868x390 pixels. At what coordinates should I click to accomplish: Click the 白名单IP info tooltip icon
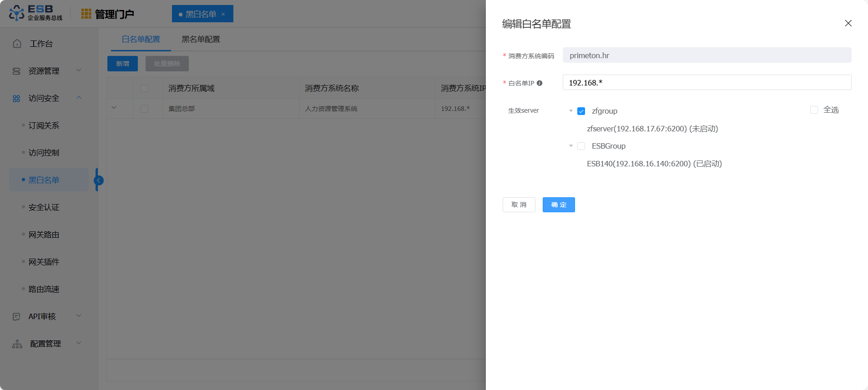(x=540, y=83)
